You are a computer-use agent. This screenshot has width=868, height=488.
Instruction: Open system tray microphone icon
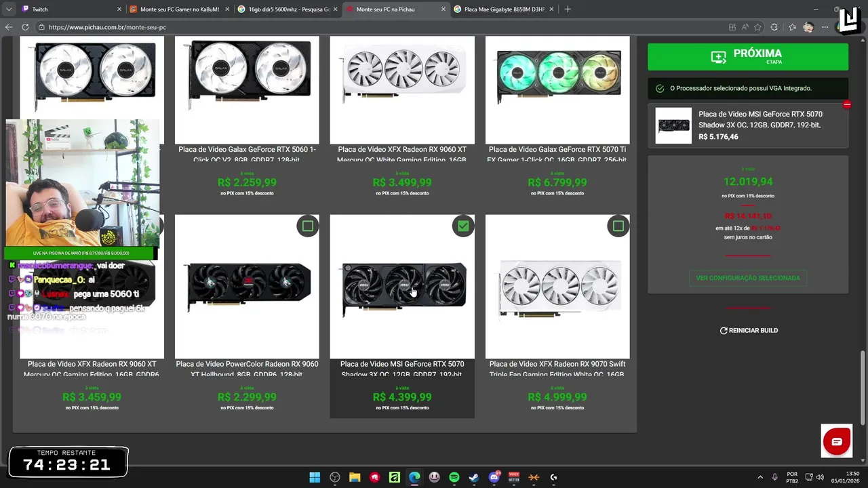pyautogui.click(x=774, y=477)
